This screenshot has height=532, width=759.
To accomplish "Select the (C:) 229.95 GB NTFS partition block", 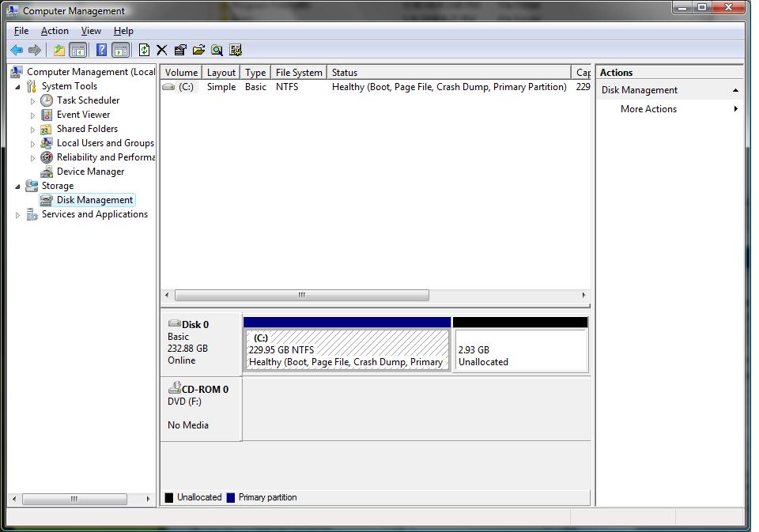I will click(x=347, y=350).
